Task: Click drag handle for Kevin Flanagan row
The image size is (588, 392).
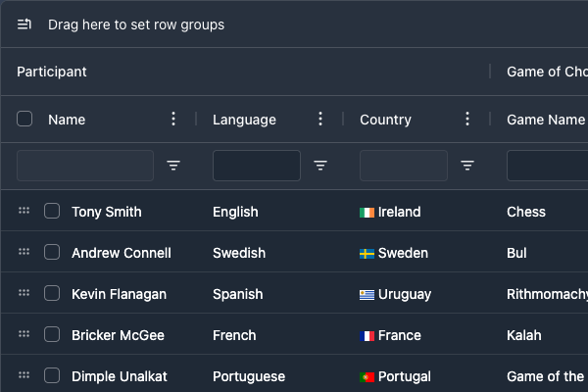Action: click(24, 293)
